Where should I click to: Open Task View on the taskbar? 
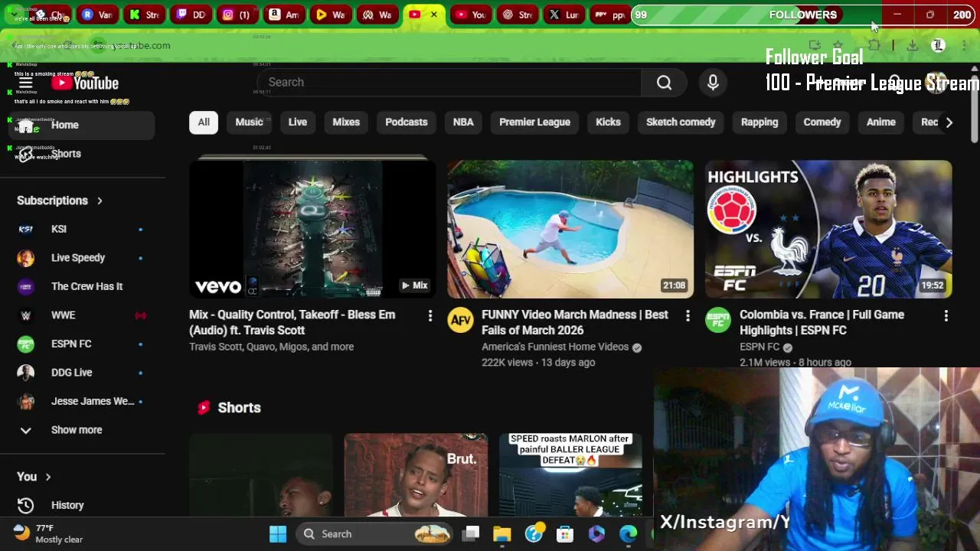(x=471, y=534)
